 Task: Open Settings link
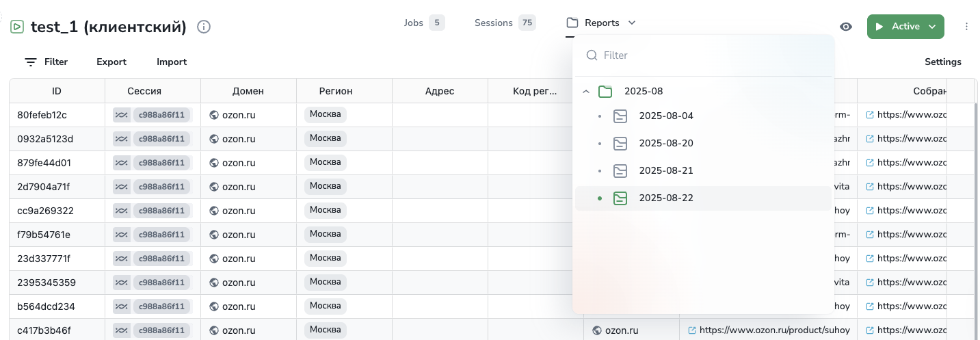[x=942, y=62]
